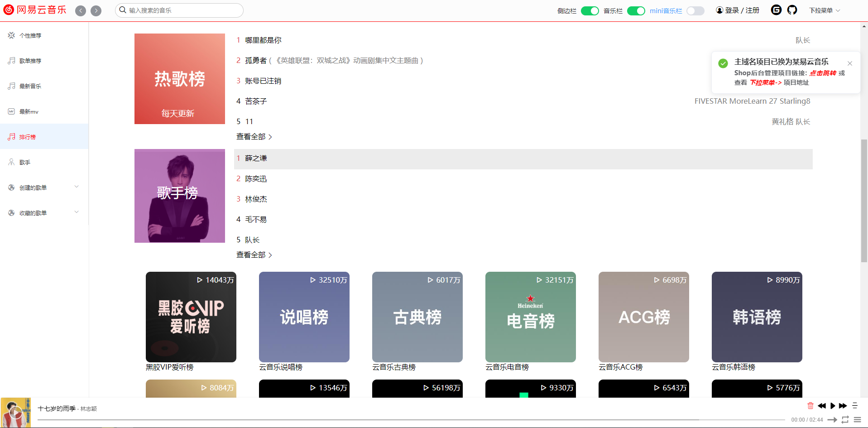Go forward with the right arrow button
The image size is (868, 428).
(x=96, y=10)
